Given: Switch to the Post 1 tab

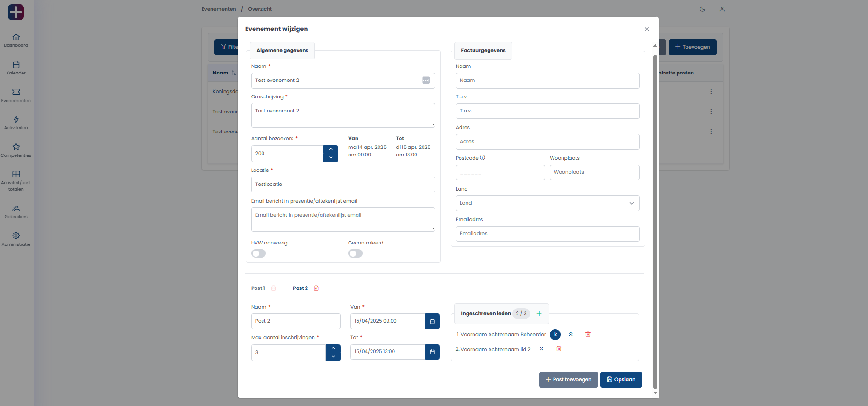Looking at the screenshot, I should (258, 288).
